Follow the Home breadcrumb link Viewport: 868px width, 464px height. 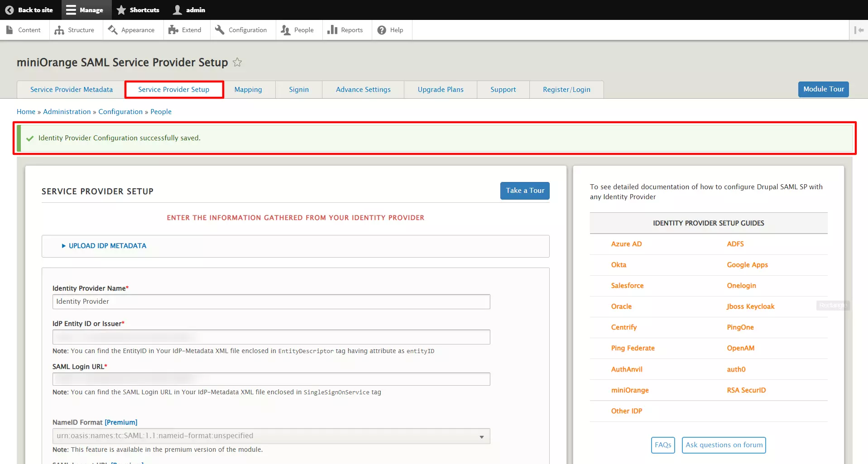tap(26, 112)
